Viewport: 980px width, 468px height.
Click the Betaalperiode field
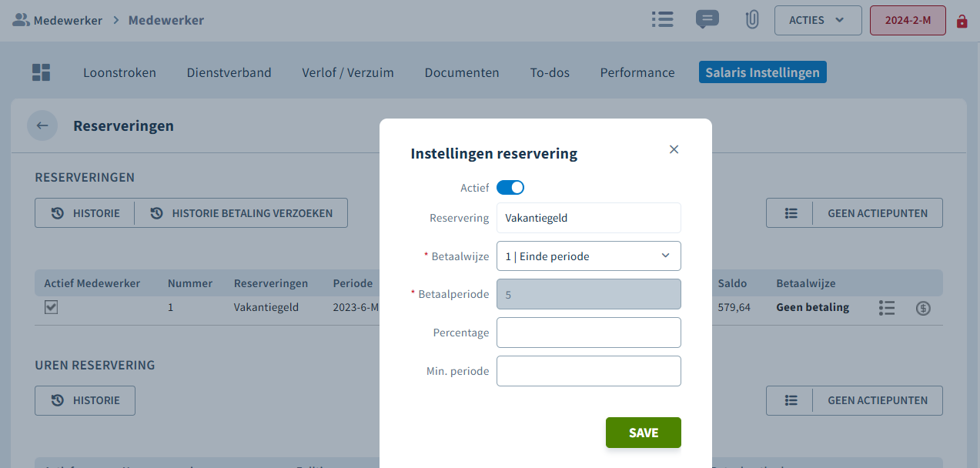[589, 294]
